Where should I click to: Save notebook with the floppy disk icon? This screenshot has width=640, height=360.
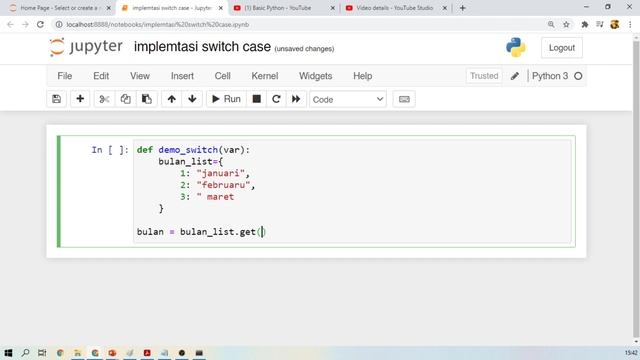pyautogui.click(x=56, y=99)
